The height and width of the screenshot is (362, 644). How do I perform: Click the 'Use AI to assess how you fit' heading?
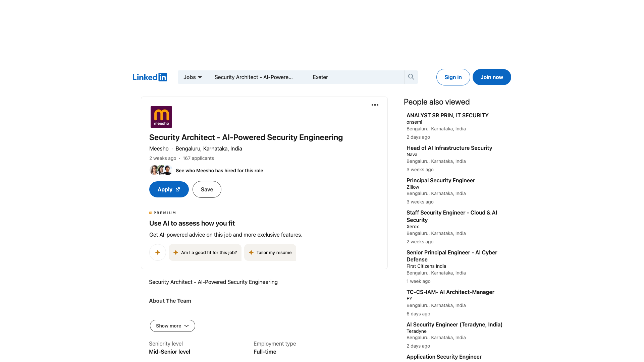pyautogui.click(x=192, y=223)
